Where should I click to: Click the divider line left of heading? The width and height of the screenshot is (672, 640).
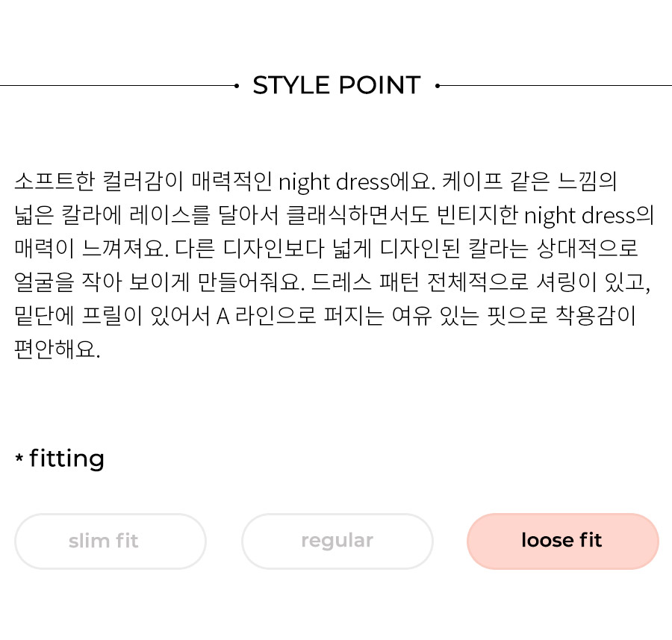(x=117, y=86)
